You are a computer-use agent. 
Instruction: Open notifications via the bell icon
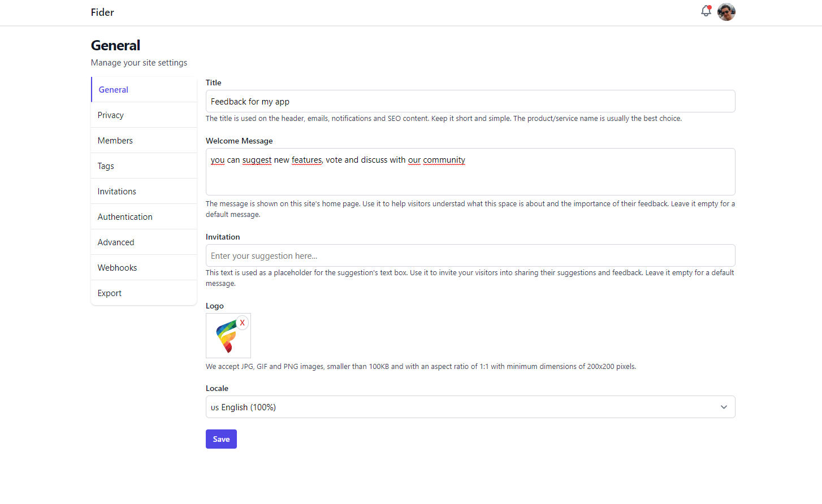pos(706,11)
